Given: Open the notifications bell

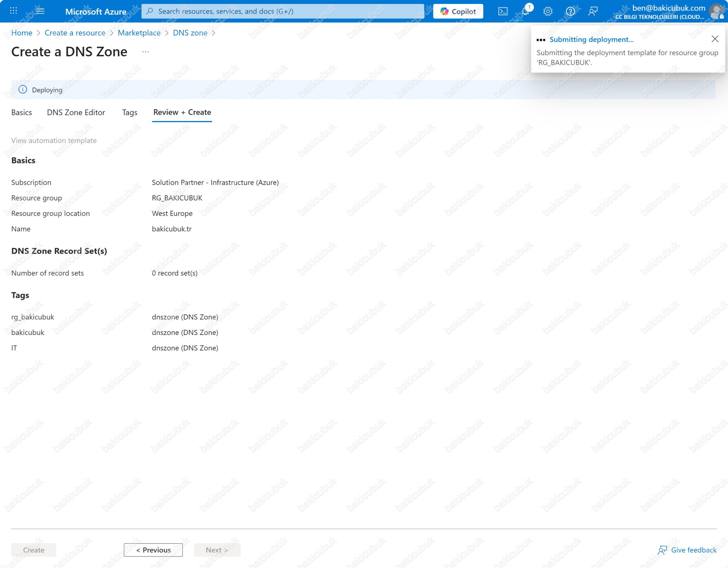Looking at the screenshot, I should point(525,11).
